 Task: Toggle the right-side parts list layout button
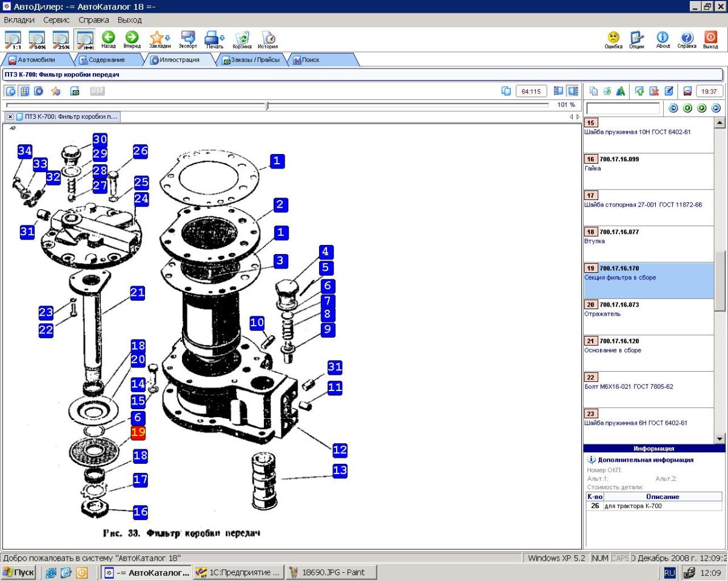coord(573,91)
